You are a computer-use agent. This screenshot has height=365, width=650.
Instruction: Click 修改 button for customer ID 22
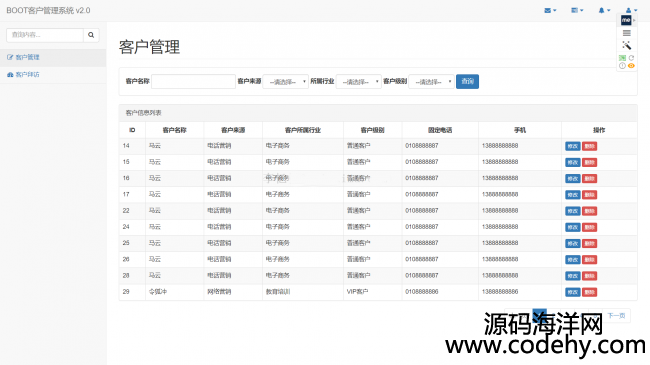click(x=572, y=211)
